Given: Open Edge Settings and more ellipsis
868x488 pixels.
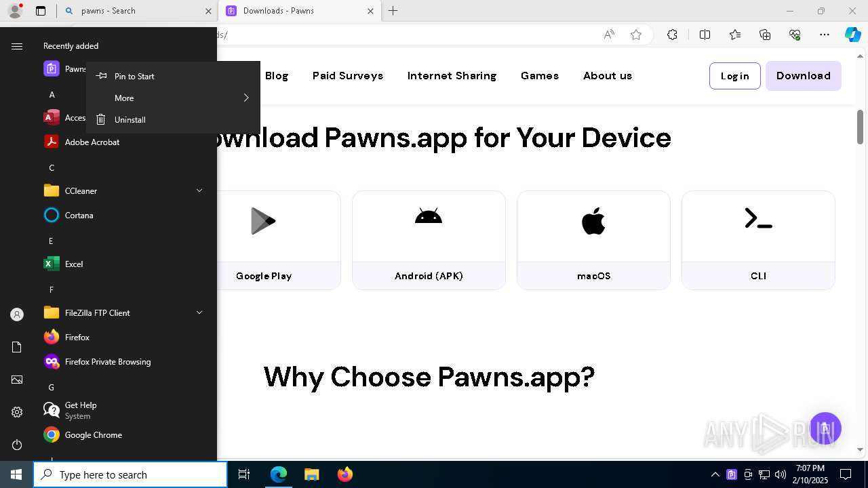Looking at the screenshot, I should [x=825, y=35].
